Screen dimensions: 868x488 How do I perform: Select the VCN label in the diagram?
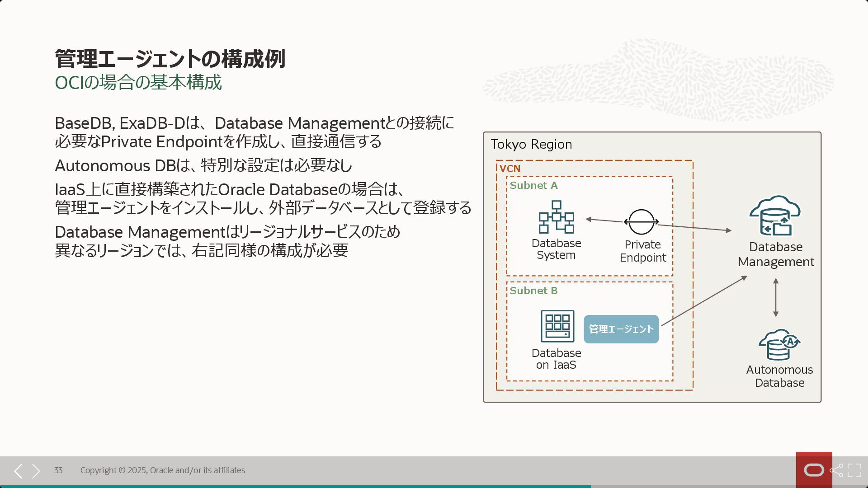(509, 168)
